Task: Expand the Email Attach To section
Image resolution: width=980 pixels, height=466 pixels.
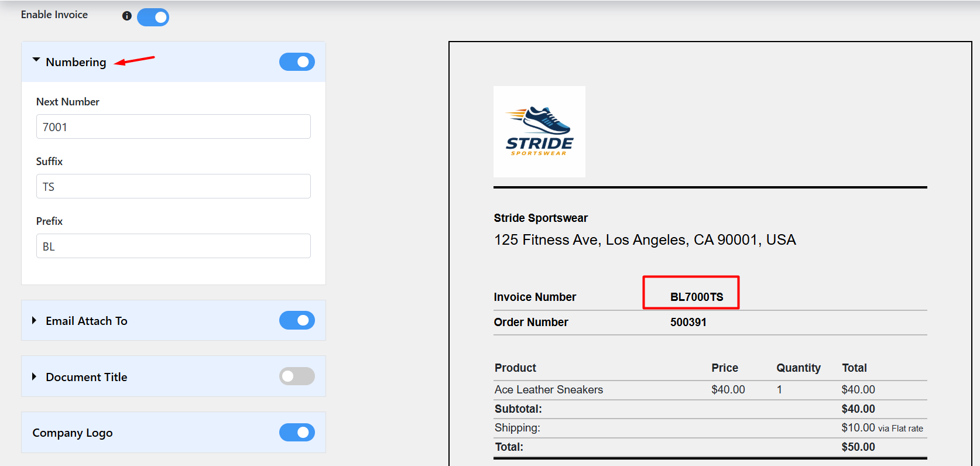Action: (x=34, y=320)
